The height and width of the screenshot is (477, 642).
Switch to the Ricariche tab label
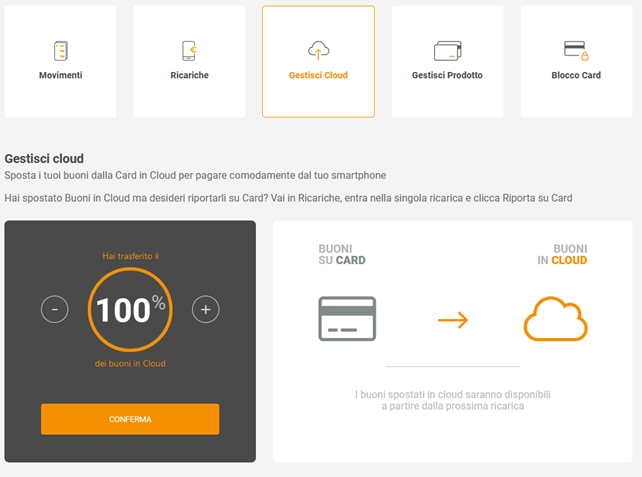[189, 75]
